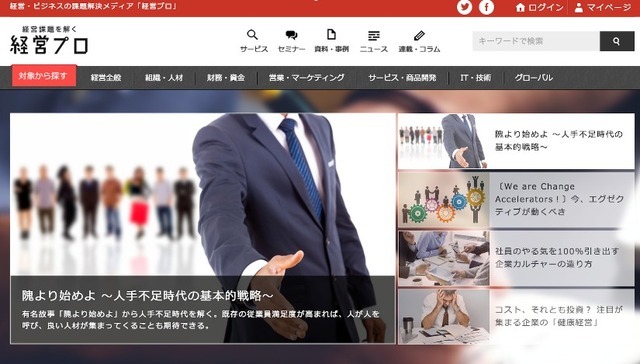This screenshot has height=364, width=640.
Task: Open the マイページ link
Action: 609,8
